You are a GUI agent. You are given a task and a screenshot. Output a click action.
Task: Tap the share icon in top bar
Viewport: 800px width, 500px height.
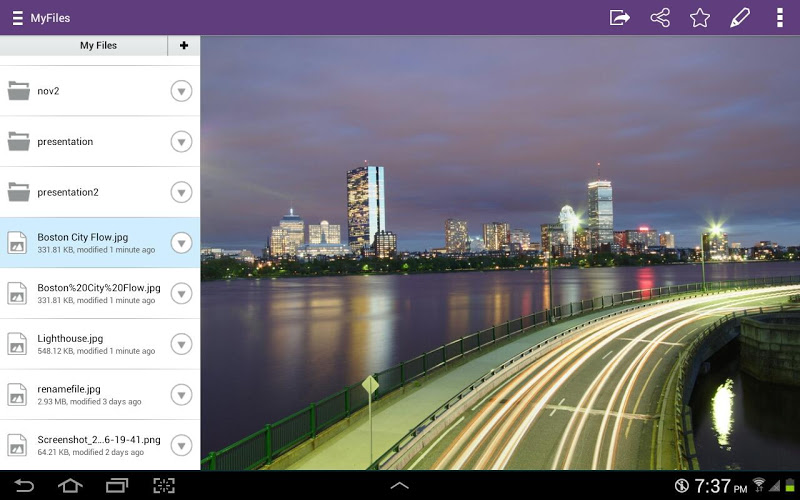(660, 18)
